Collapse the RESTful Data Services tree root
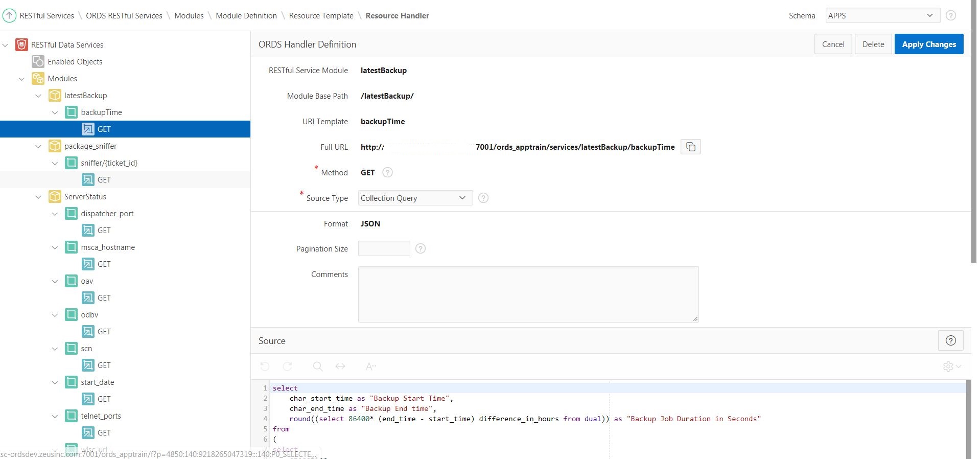Screen dimensions: 980x459 coord(6,45)
